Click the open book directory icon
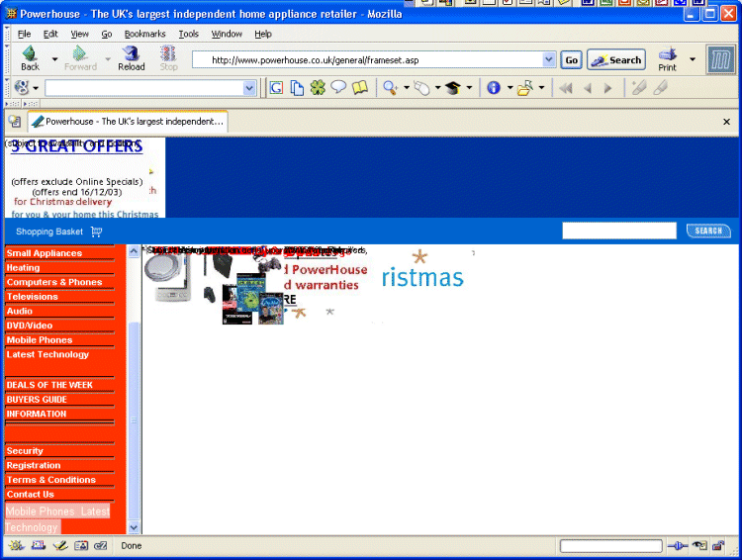This screenshot has width=742, height=560. [x=360, y=87]
